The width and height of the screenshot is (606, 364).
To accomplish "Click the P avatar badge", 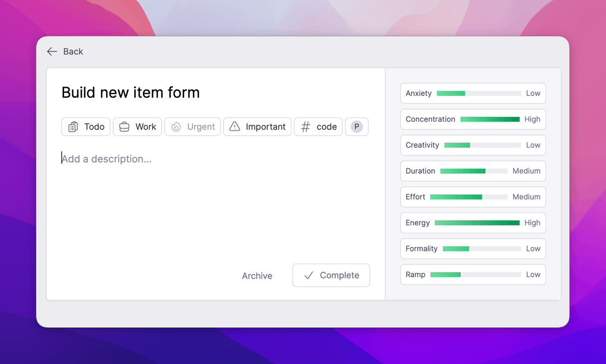I will [x=357, y=127].
